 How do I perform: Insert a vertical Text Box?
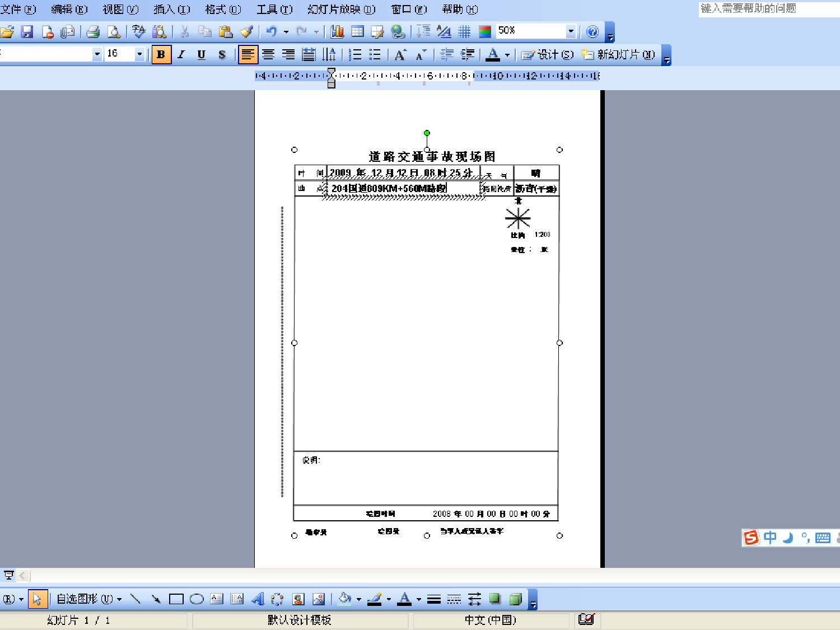click(x=237, y=599)
